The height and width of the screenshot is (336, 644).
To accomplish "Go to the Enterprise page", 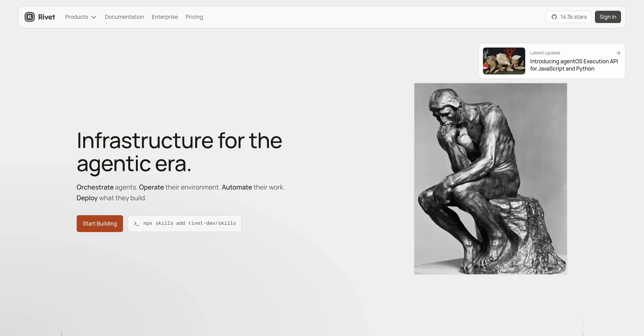I will coord(165,17).
